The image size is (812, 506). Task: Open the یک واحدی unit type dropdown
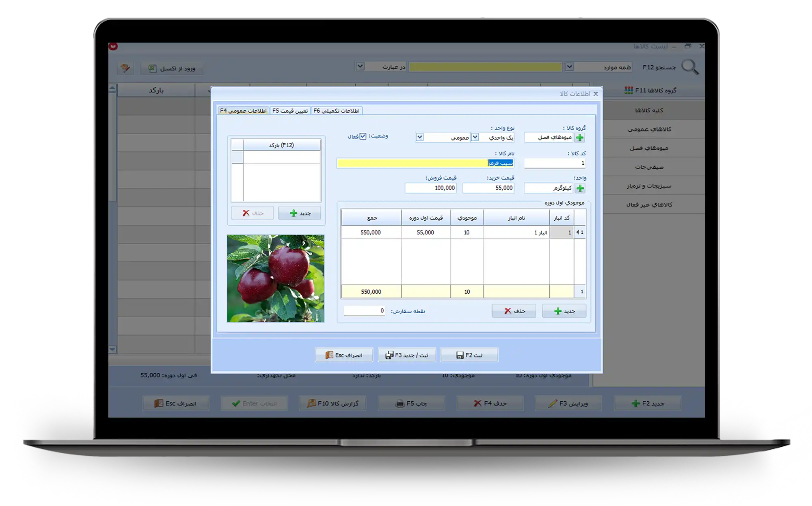(x=475, y=137)
